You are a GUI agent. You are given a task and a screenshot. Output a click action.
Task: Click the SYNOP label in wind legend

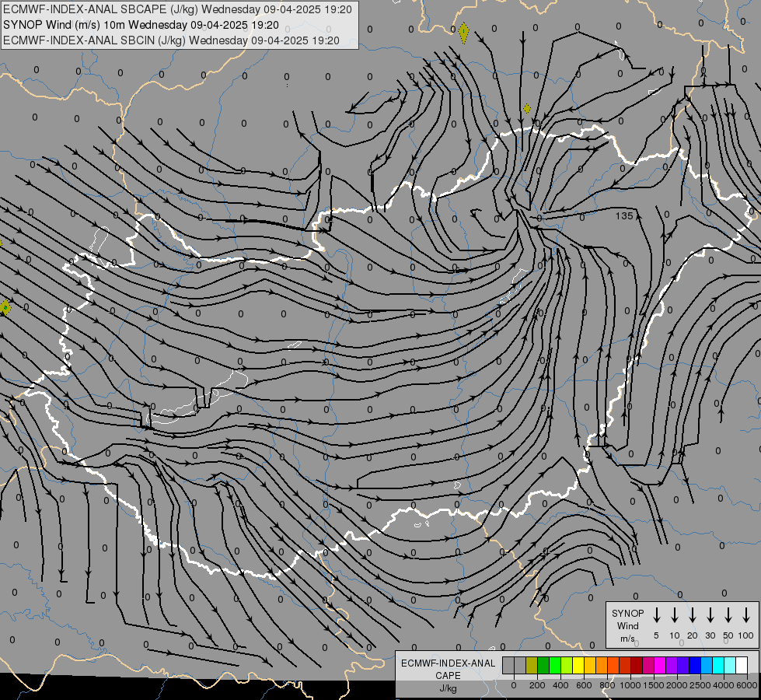click(627, 613)
